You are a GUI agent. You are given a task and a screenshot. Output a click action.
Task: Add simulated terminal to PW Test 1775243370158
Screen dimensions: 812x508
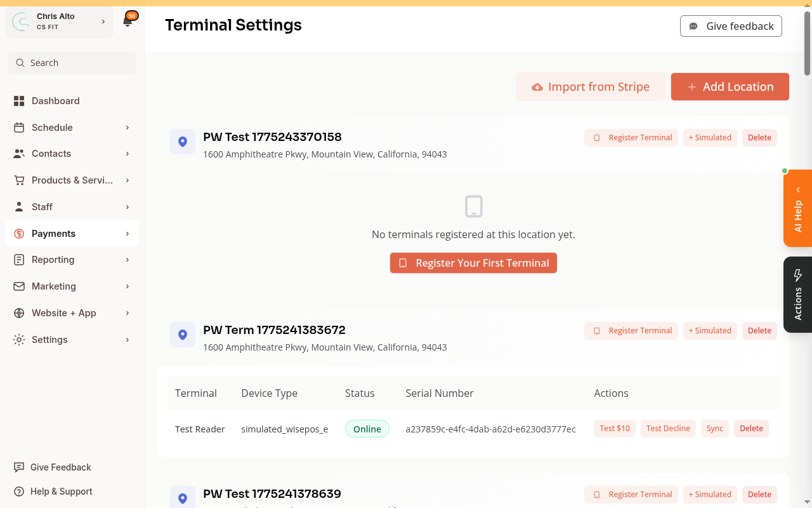tap(710, 138)
